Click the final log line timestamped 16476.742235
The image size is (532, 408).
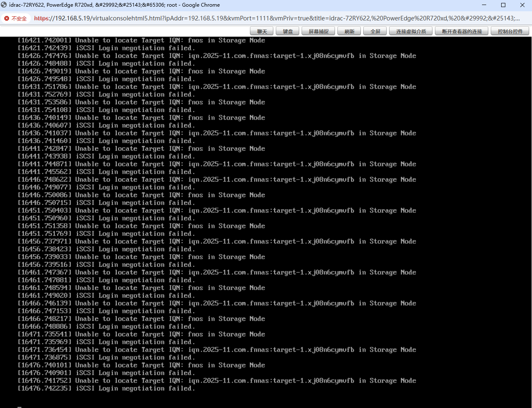click(x=106, y=388)
